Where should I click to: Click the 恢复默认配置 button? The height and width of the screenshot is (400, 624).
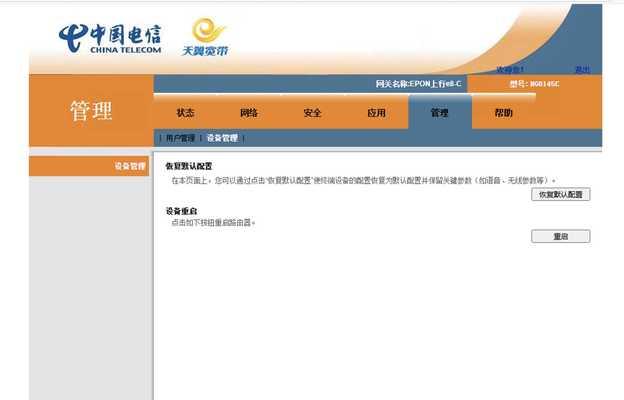pyautogui.click(x=561, y=195)
